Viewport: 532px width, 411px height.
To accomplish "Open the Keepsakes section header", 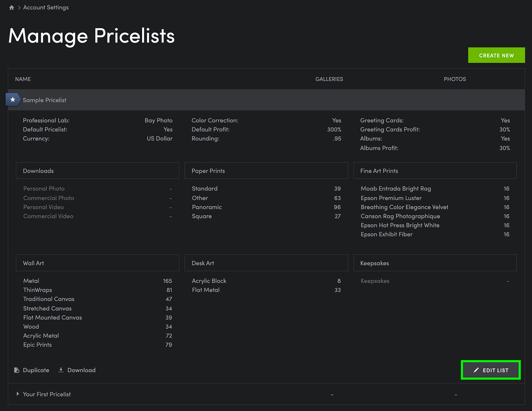I will coord(435,263).
